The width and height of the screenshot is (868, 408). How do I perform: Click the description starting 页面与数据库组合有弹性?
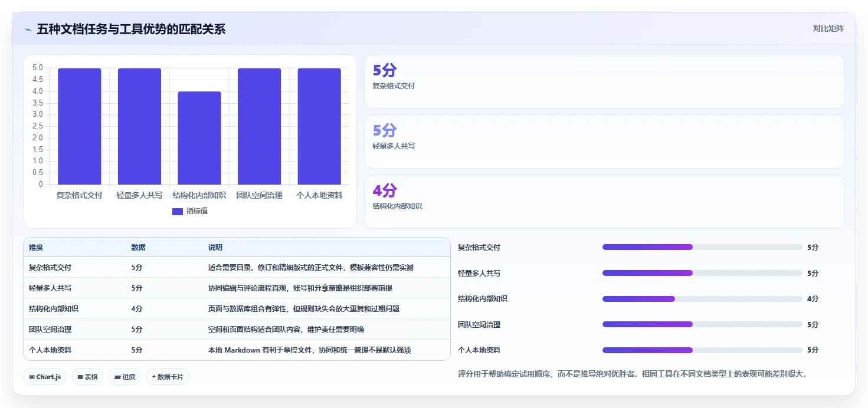[x=304, y=309]
